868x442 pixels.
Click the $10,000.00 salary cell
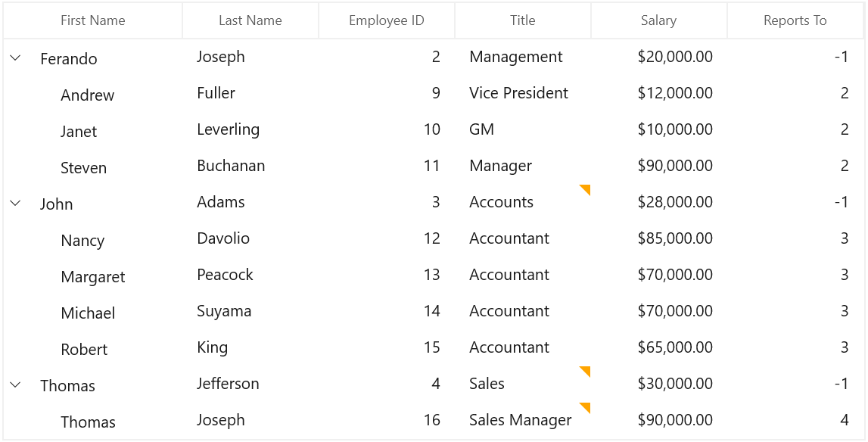(658, 129)
